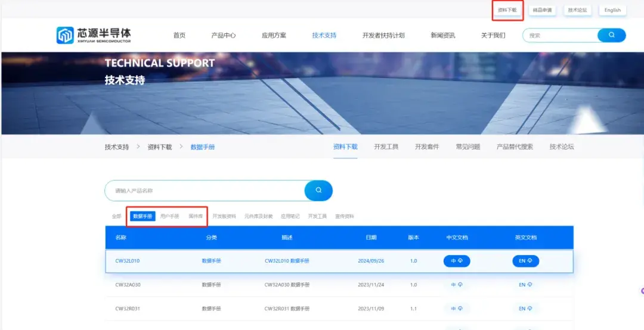Download the CW32A030 Chinese datasheet

[457, 285]
